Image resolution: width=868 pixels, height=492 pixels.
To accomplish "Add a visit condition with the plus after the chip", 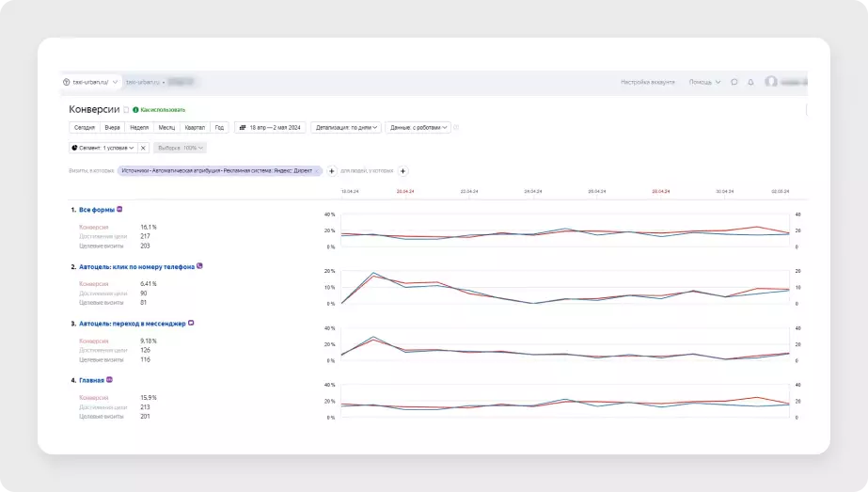I will pos(332,171).
